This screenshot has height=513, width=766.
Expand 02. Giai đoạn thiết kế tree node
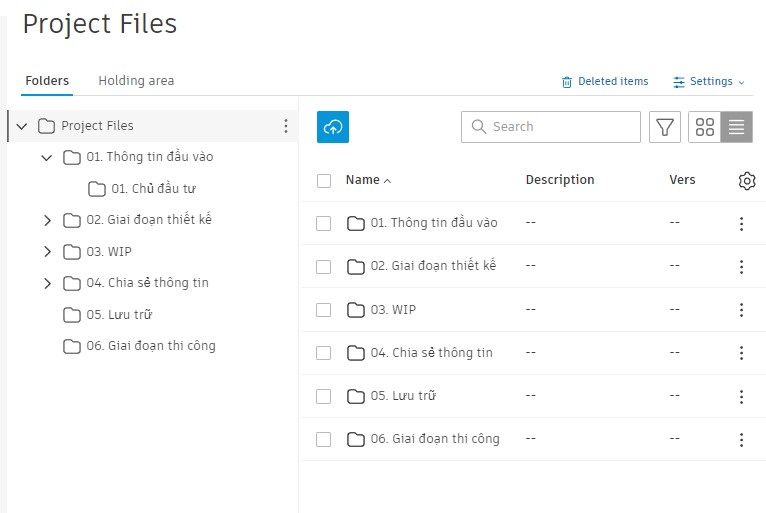click(x=47, y=220)
